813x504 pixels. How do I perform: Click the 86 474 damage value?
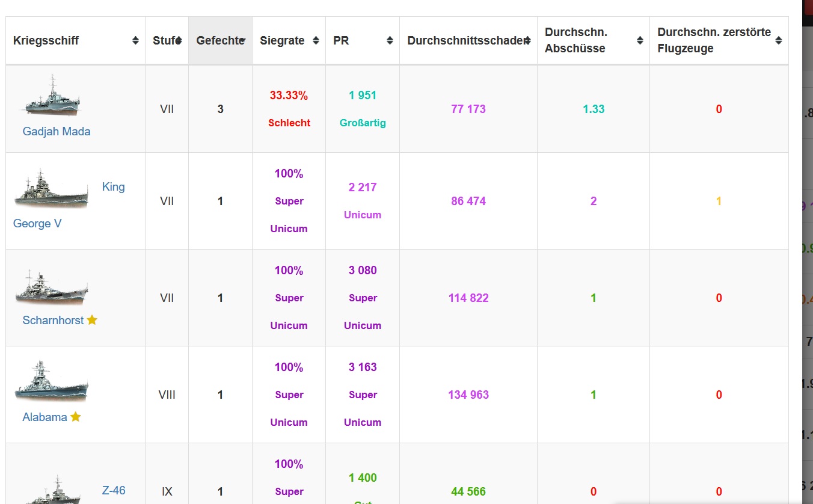[468, 201]
